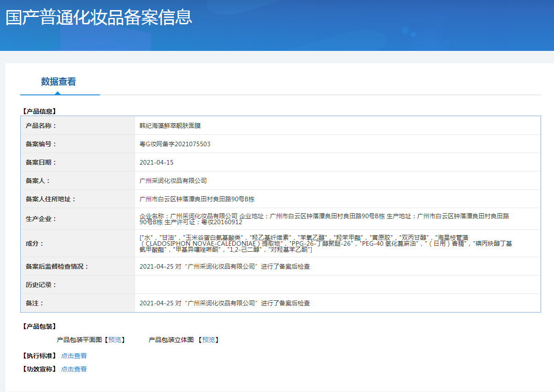Click the 备案人 value 广州采词化妆品有限公司

[173, 181]
